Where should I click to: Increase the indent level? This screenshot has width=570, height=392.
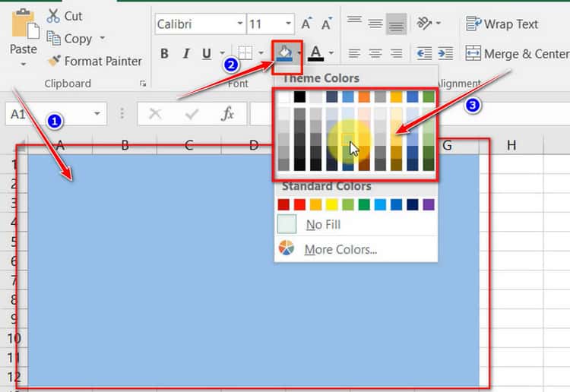click(x=445, y=53)
